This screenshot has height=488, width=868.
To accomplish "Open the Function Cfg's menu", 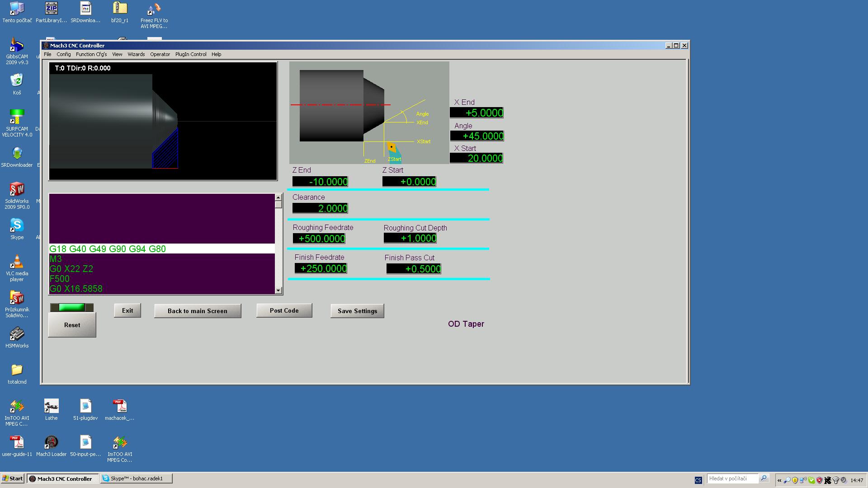I will click(x=91, y=54).
